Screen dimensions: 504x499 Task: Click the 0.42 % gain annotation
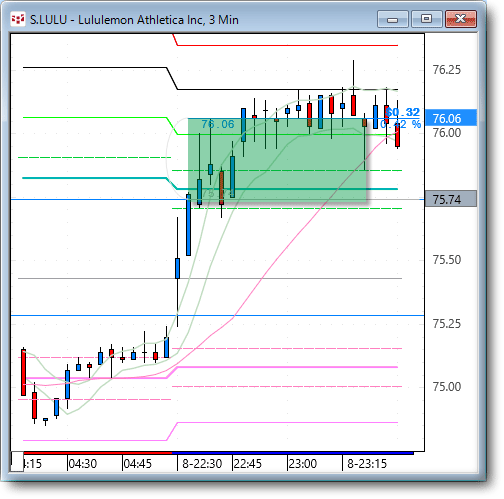(401, 125)
